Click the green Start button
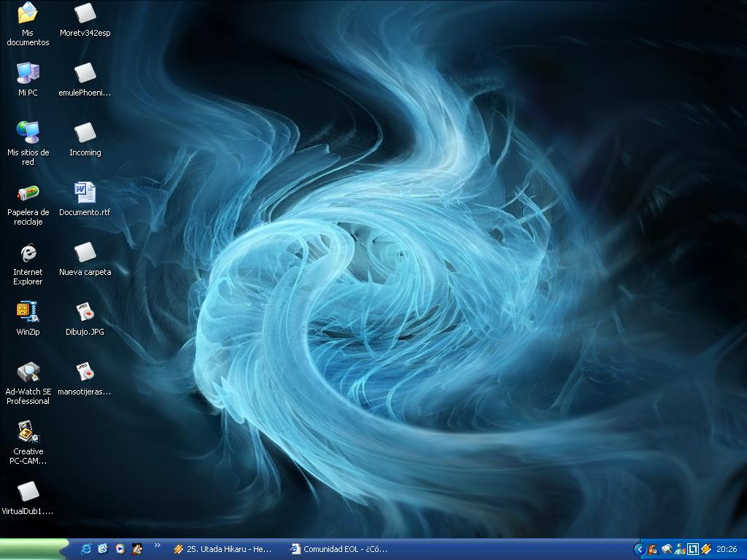Image resolution: width=747 pixels, height=560 pixels. point(34,549)
